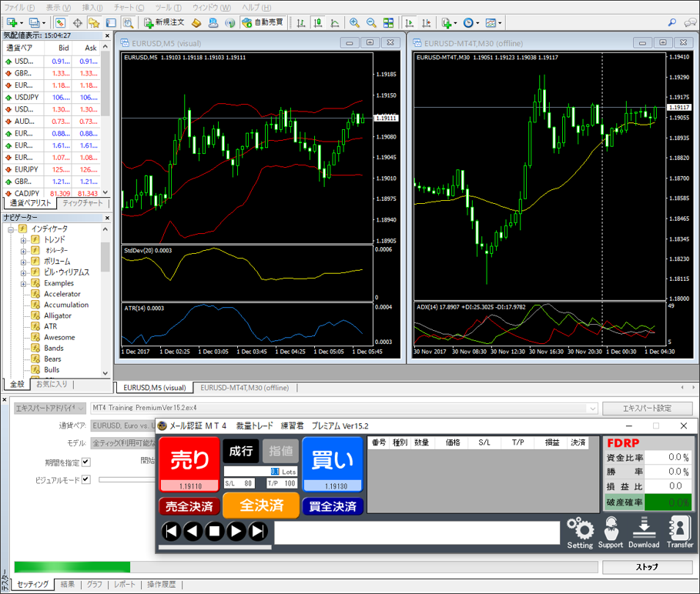Click the zoom out magnifier icon

[x=371, y=23]
